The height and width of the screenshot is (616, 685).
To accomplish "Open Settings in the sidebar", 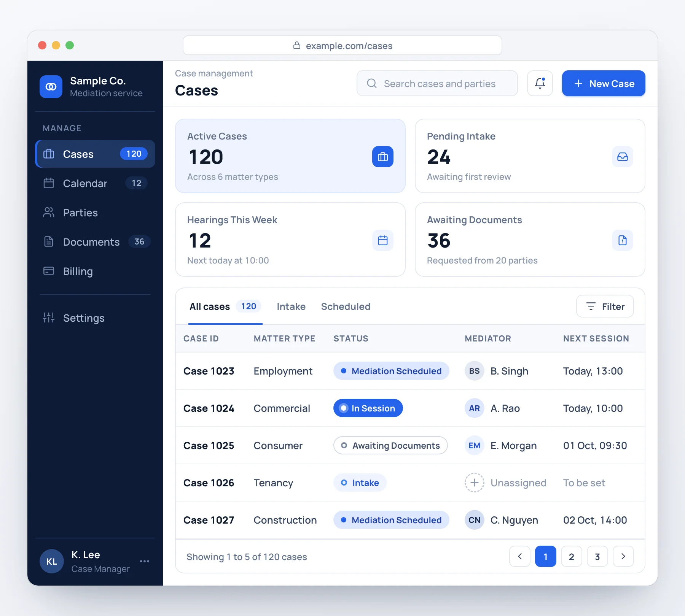I will point(95,318).
